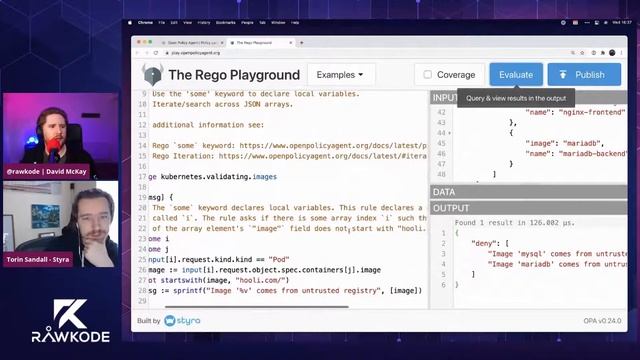The width and height of the screenshot is (640, 360).
Task: Open the Styra logo link
Action: 182,321
